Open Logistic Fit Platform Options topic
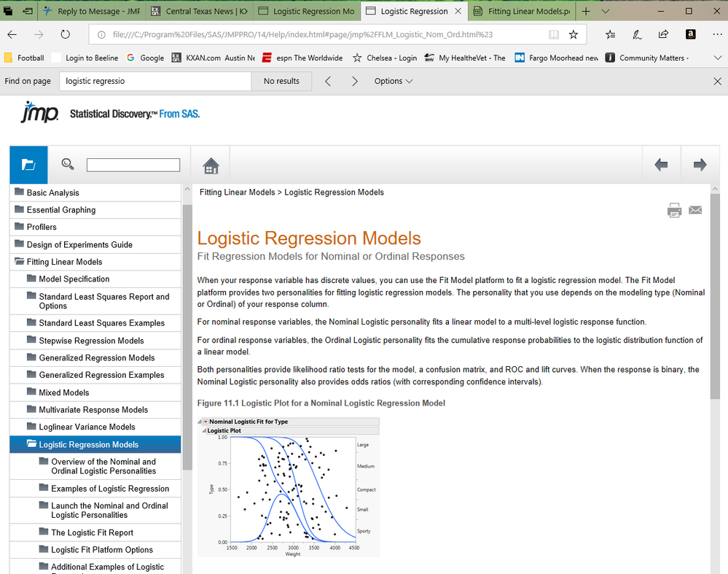The width and height of the screenshot is (728, 574). 95,550
